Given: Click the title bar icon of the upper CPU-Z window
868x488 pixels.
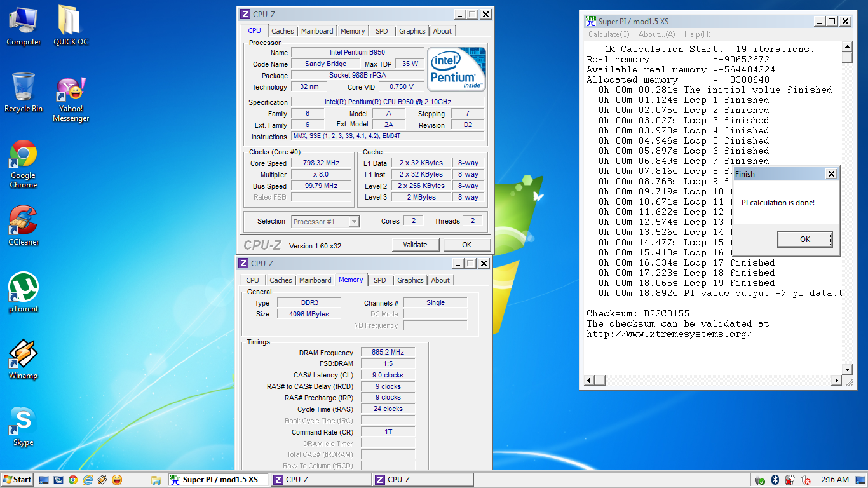Looking at the screenshot, I should [245, 14].
